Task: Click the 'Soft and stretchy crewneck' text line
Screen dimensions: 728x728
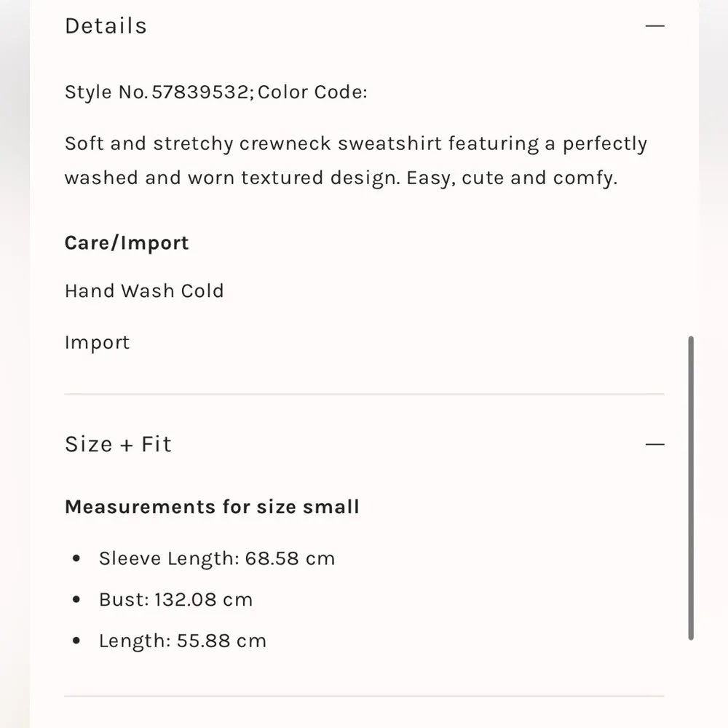Action: 355,143
